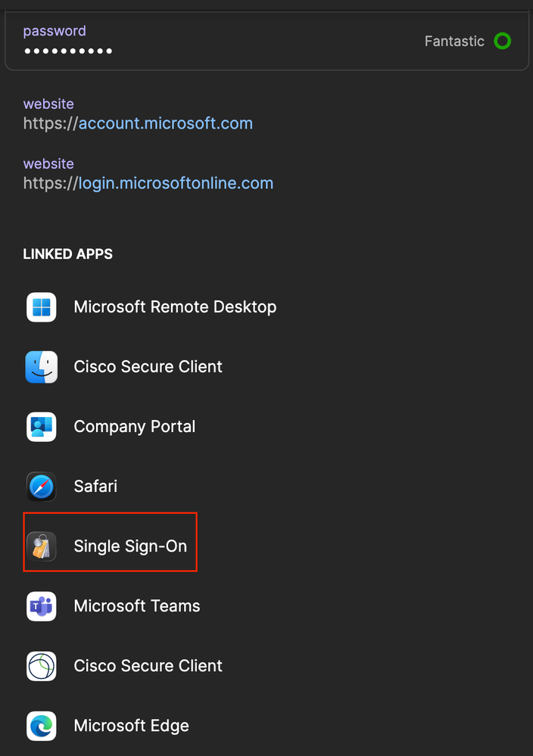Click the green password strength circle
This screenshot has height=756, width=533.
pos(502,41)
